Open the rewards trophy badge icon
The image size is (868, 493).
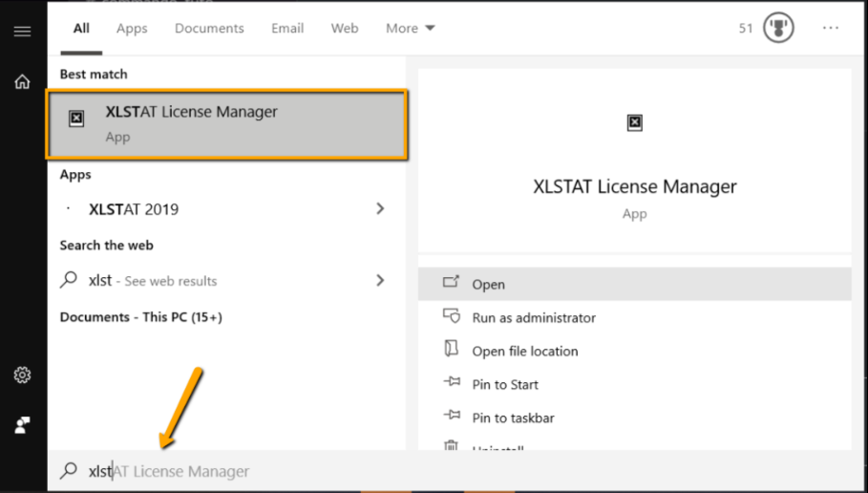(x=779, y=29)
